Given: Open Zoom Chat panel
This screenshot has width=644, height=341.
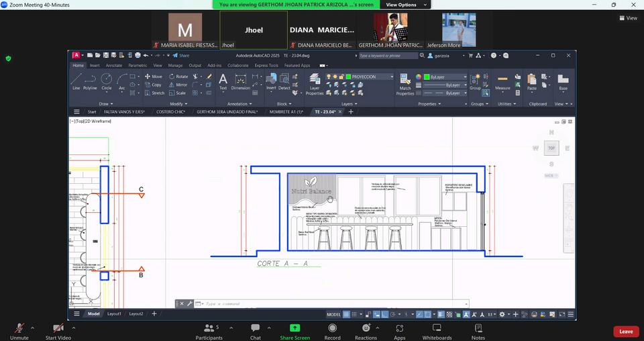Looking at the screenshot, I should 256,332.
